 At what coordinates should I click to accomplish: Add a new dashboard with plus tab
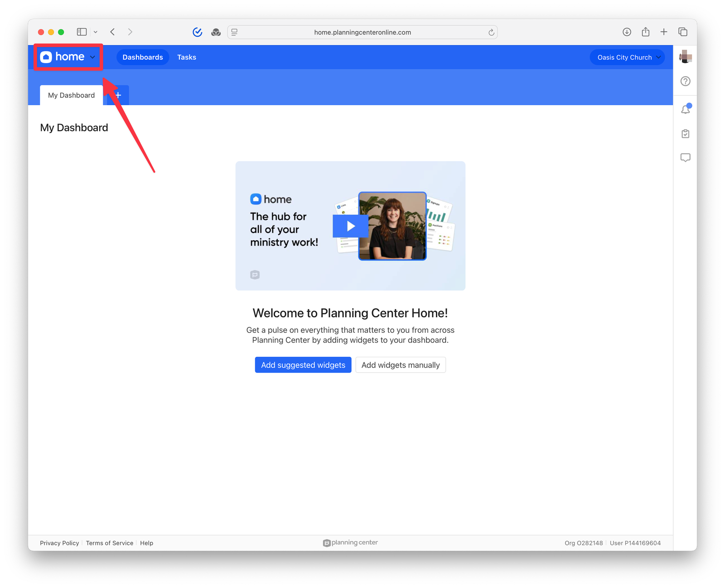click(119, 95)
